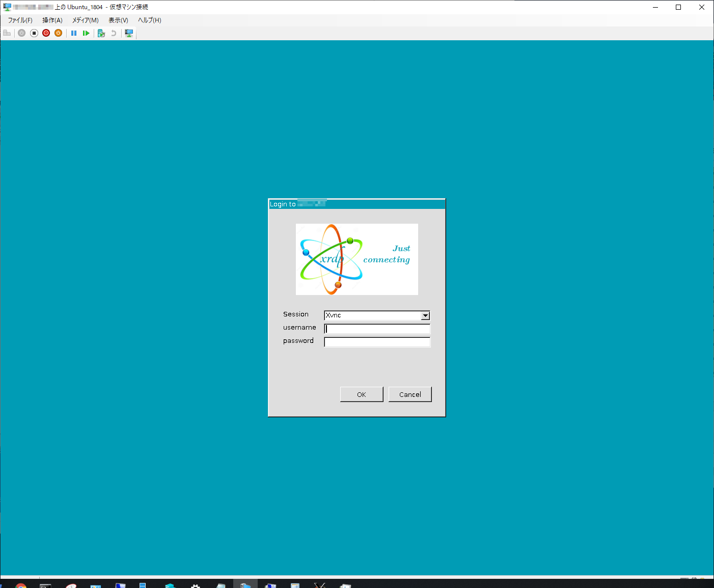Click the green Reset icon
Screen dimensions: 714x588
(86, 33)
